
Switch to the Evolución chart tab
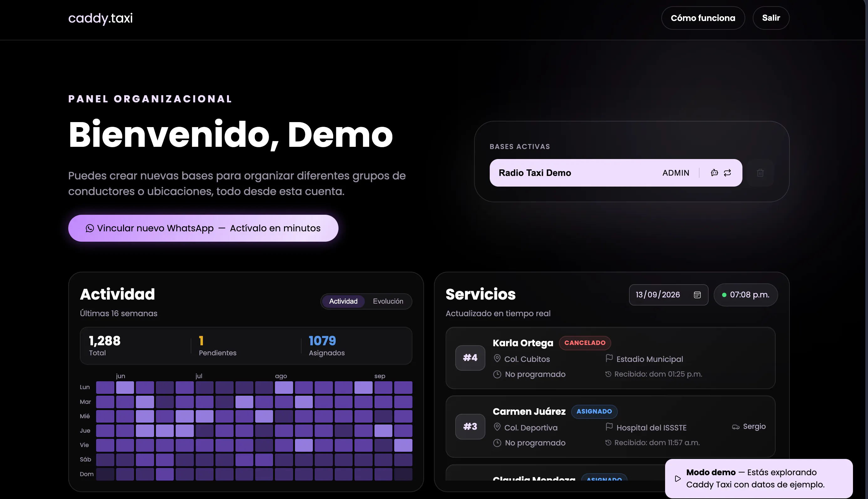pyautogui.click(x=388, y=301)
